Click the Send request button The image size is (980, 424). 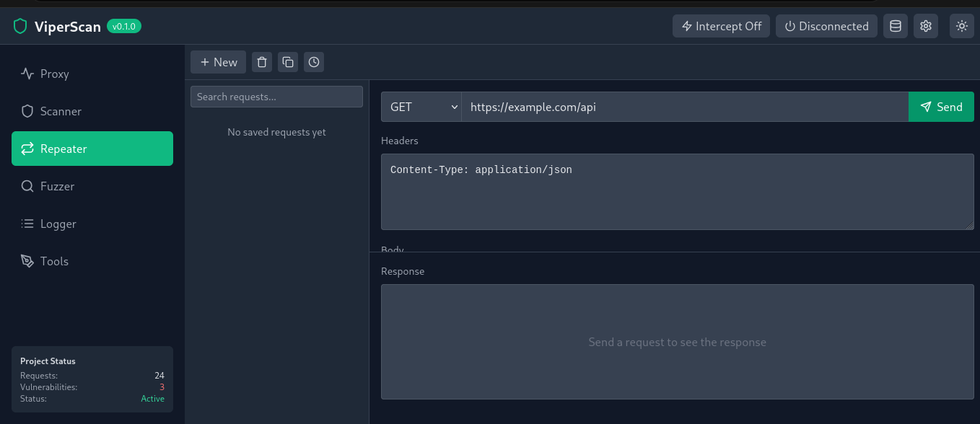(x=941, y=107)
